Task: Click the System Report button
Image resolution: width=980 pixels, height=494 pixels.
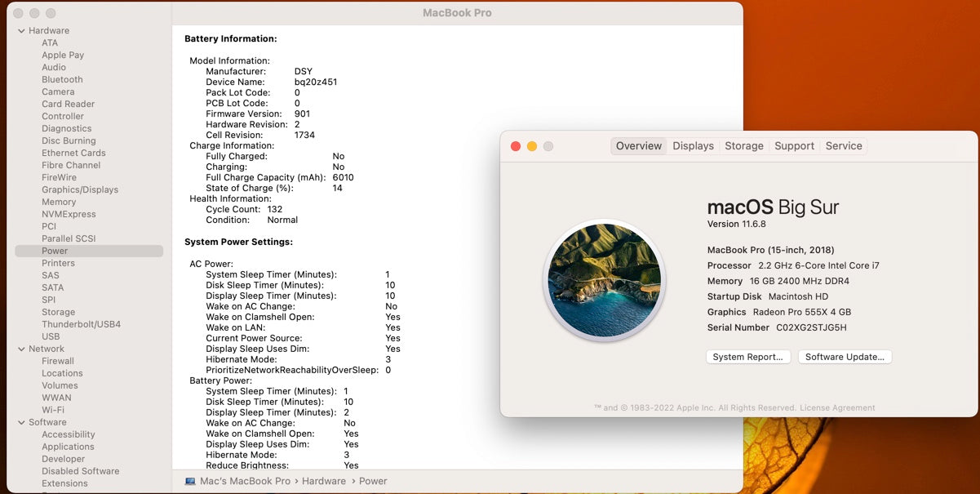Action: [x=747, y=357]
